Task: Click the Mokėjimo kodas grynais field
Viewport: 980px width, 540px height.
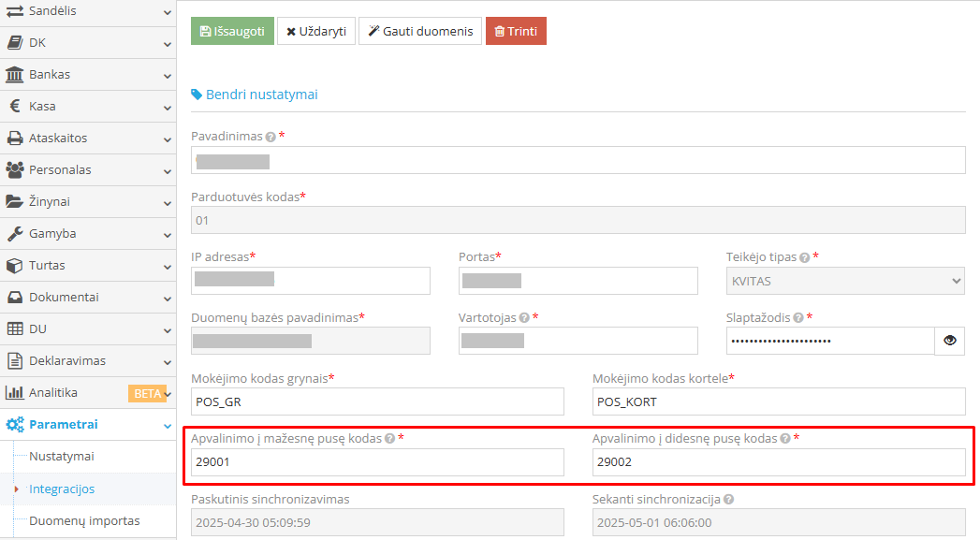Action: coord(377,401)
